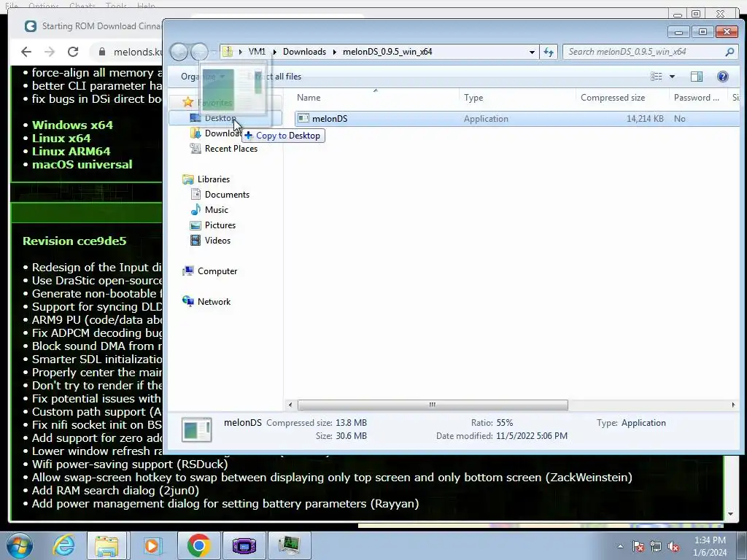This screenshot has width=747, height=560.
Task: Switch to Chrome in taskbar
Action: (x=198, y=545)
